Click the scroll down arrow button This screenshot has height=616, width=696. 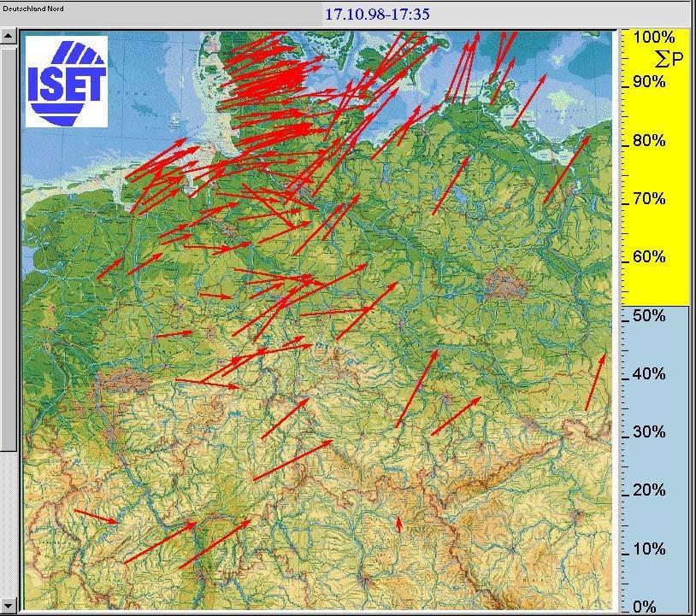(x=9, y=605)
